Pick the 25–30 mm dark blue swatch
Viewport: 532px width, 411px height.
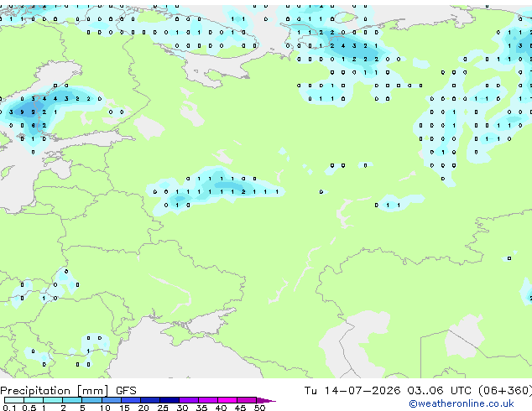point(170,400)
